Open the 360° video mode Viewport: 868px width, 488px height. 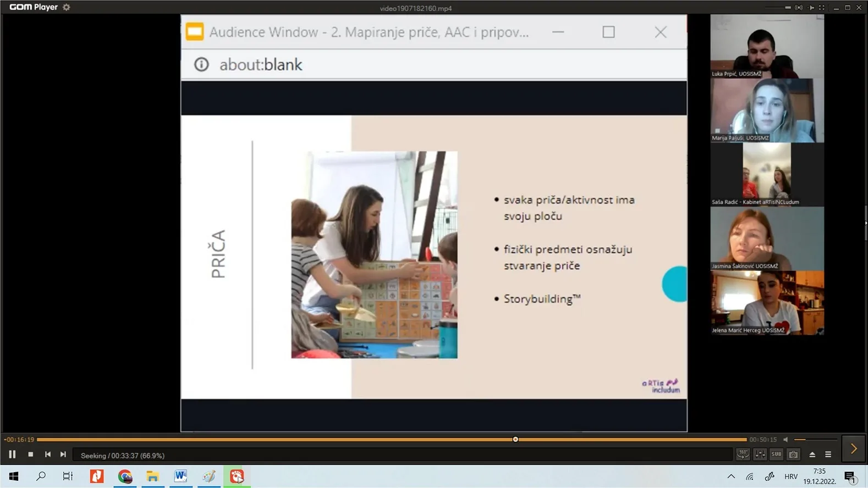743,454
